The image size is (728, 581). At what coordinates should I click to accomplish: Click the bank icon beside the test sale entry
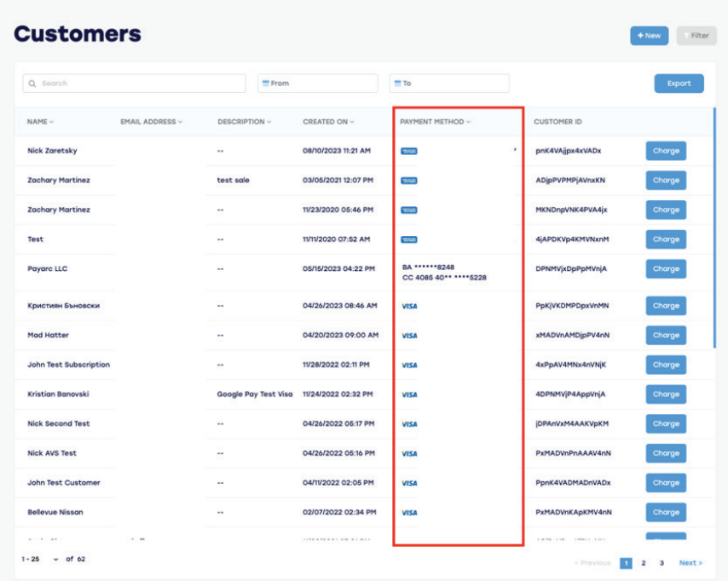(x=408, y=180)
